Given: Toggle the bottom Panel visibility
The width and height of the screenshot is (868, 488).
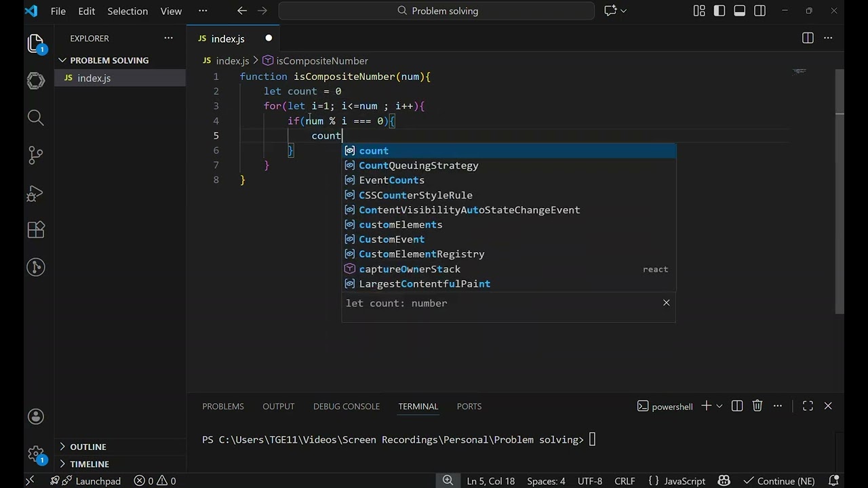Looking at the screenshot, I should 740,11.
